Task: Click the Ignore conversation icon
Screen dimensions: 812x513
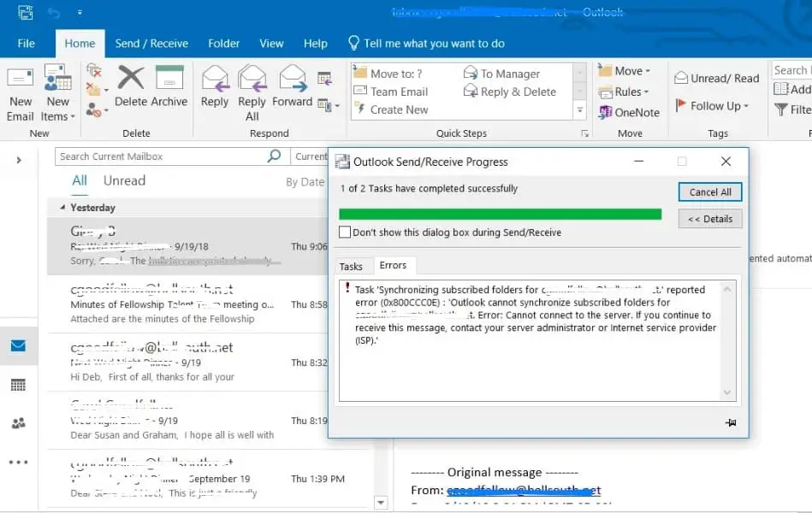Action: [94, 71]
